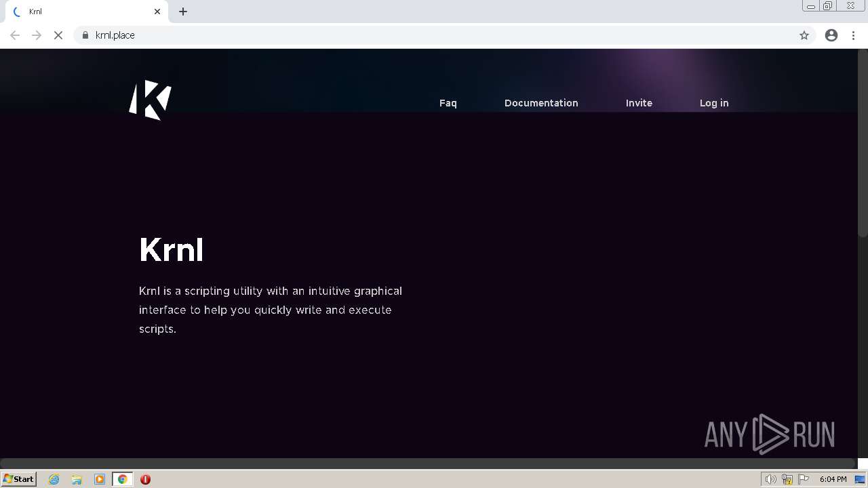Image resolution: width=868 pixels, height=488 pixels.
Task: Close the Krnl tab
Action: coord(157,12)
